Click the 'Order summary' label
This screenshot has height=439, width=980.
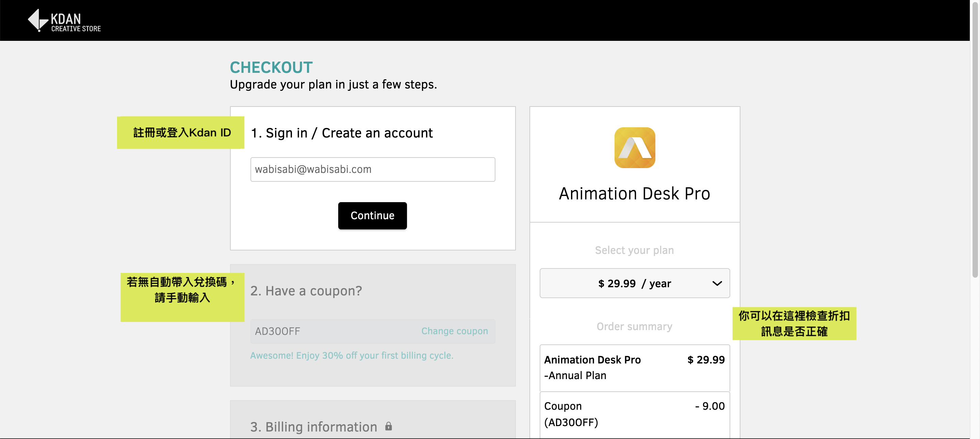pos(634,326)
